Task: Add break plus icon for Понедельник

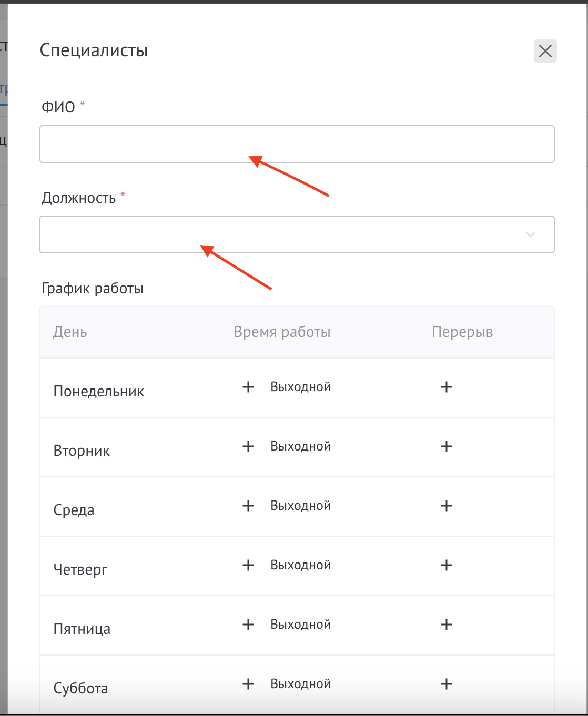Action: point(447,387)
